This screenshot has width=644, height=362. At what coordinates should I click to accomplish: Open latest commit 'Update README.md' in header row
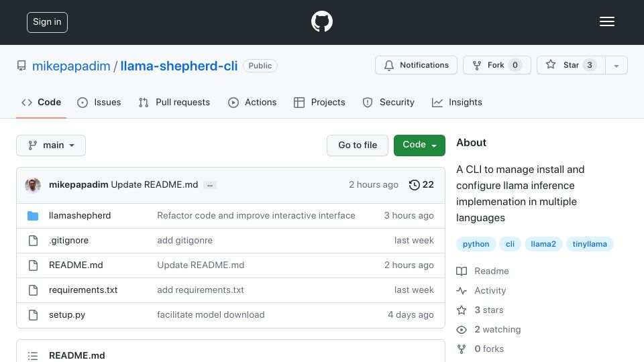pyautogui.click(x=154, y=185)
